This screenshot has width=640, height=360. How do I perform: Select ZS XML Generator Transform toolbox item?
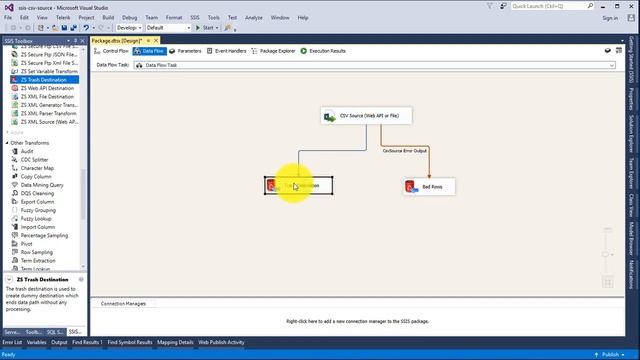(x=44, y=105)
